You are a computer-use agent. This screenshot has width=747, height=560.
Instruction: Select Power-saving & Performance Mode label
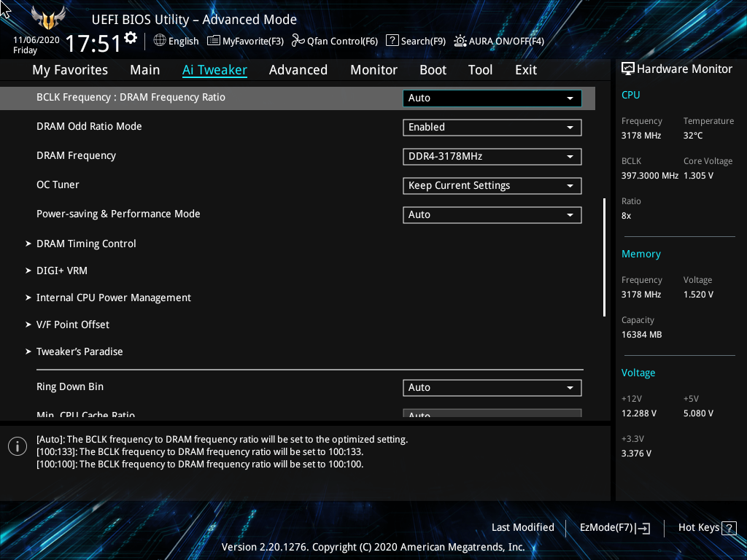(x=118, y=214)
